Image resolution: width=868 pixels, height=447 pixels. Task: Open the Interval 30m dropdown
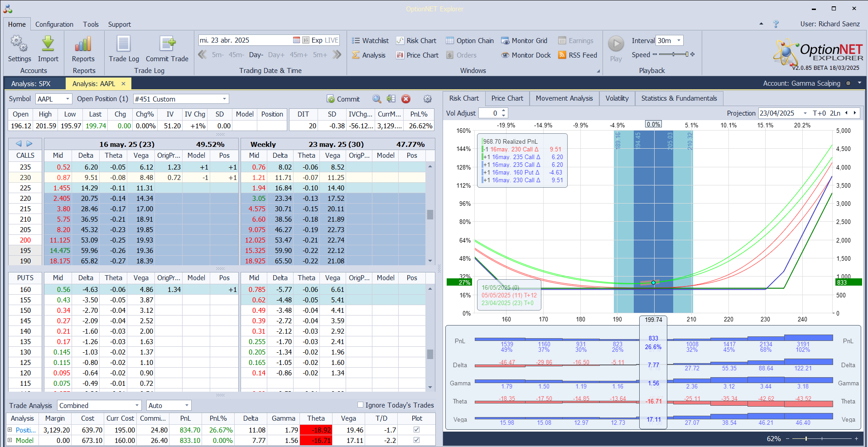coord(679,40)
